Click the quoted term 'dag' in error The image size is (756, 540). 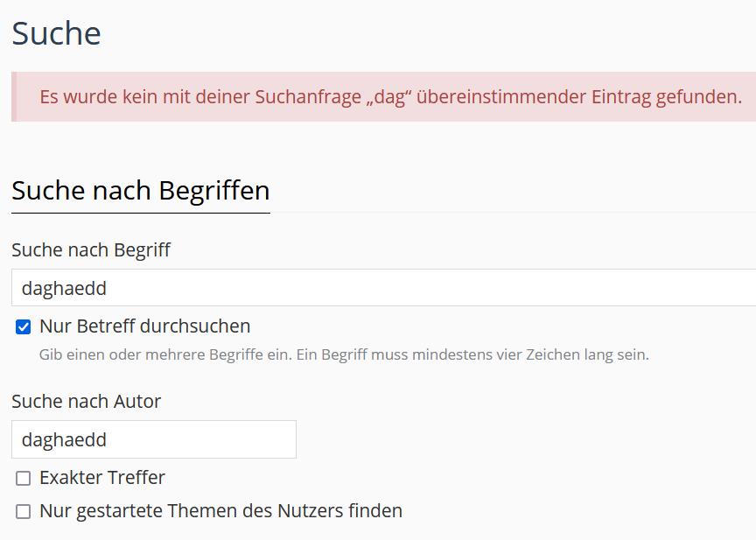coord(388,97)
